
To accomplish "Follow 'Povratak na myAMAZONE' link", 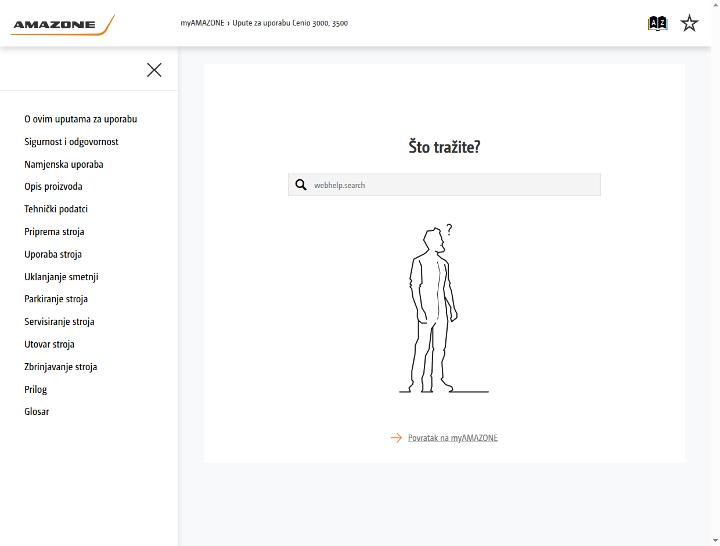I will tap(453, 438).
